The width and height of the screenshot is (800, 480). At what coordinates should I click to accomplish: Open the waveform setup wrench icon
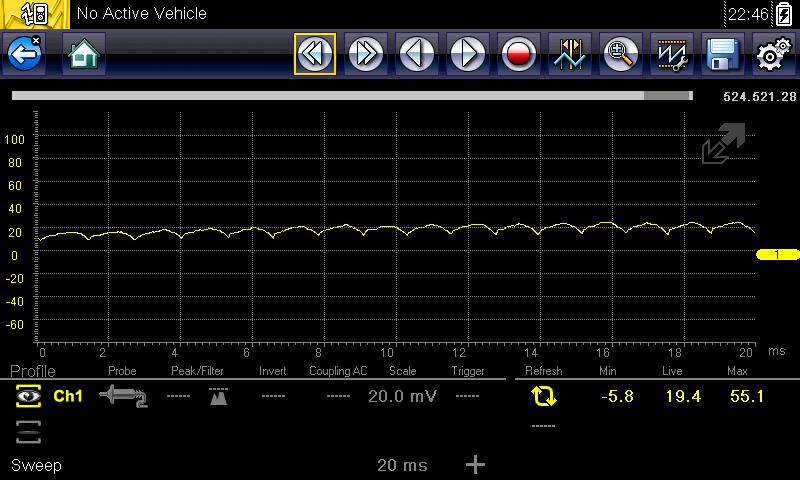tap(671, 54)
